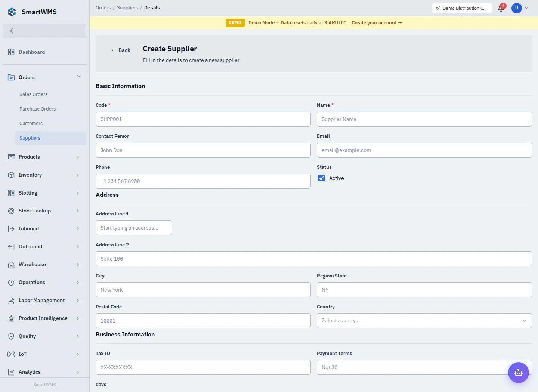The image size is (538, 392).
Task: Click the Slotting icon
Action: (11, 193)
